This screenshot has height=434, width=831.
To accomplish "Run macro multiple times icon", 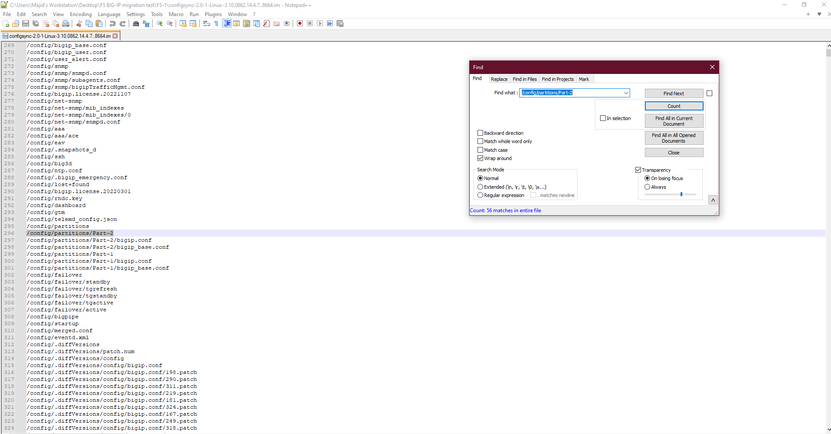I will pos(330,24).
